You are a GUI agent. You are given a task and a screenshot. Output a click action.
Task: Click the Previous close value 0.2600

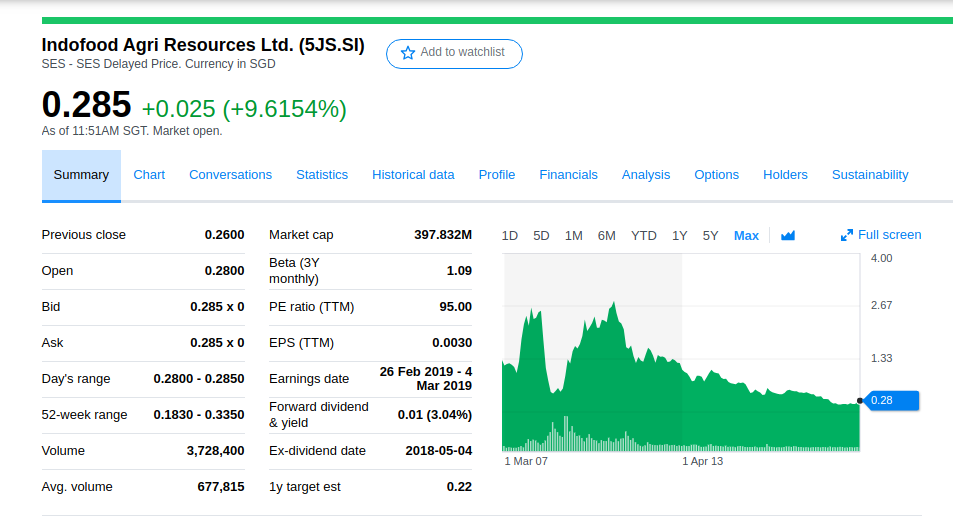click(x=224, y=235)
